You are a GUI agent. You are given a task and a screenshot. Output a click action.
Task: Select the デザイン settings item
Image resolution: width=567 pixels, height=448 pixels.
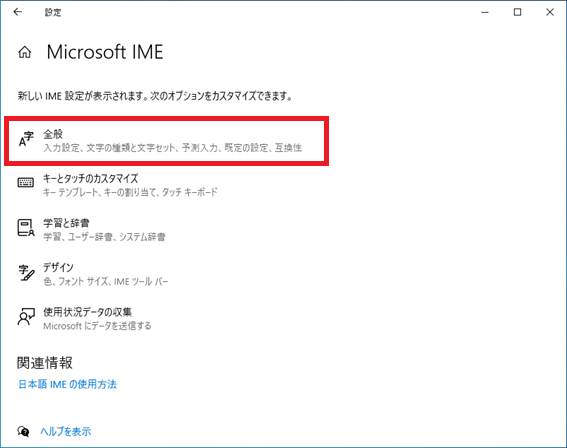[166, 274]
